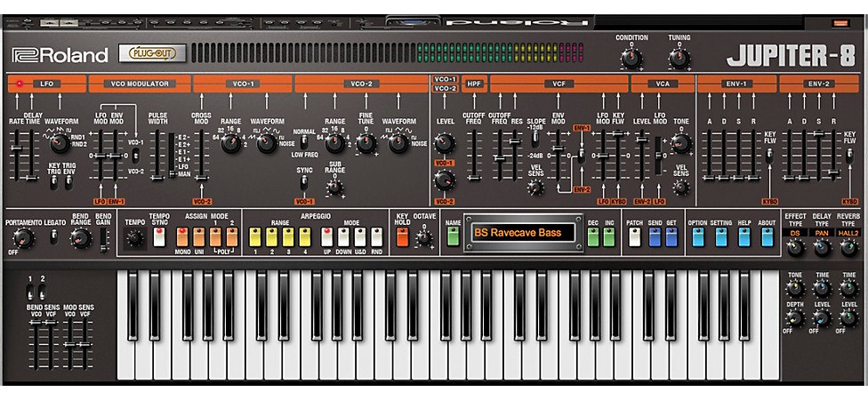868x400 pixels.
Task: Open the OPTION menu
Action: point(697,236)
